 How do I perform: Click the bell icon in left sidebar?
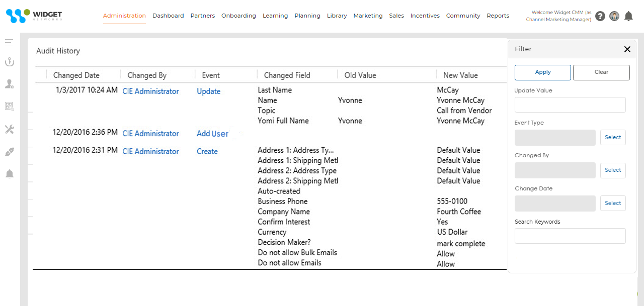pos(9,174)
